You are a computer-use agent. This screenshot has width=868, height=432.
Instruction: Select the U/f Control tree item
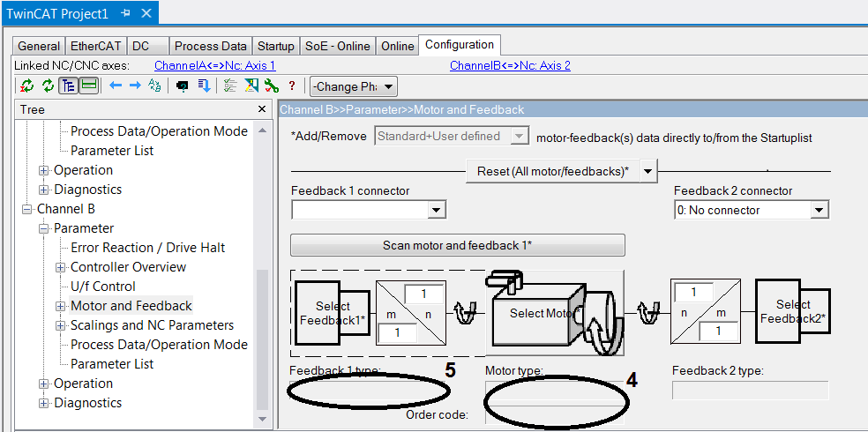(103, 287)
